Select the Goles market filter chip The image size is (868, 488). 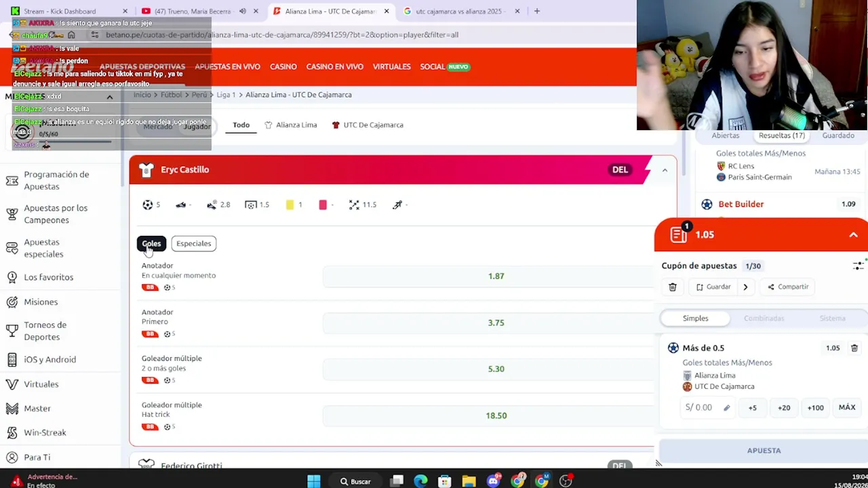click(x=151, y=243)
